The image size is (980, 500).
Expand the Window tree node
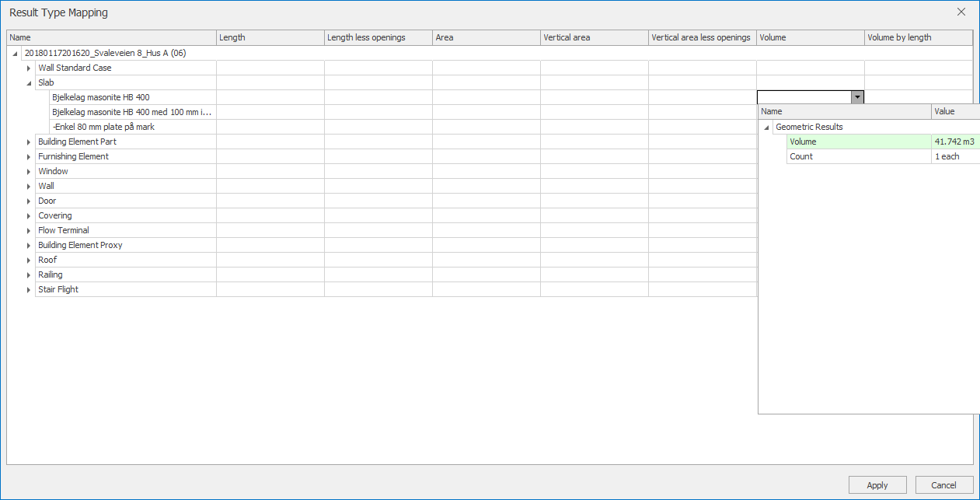(x=29, y=172)
